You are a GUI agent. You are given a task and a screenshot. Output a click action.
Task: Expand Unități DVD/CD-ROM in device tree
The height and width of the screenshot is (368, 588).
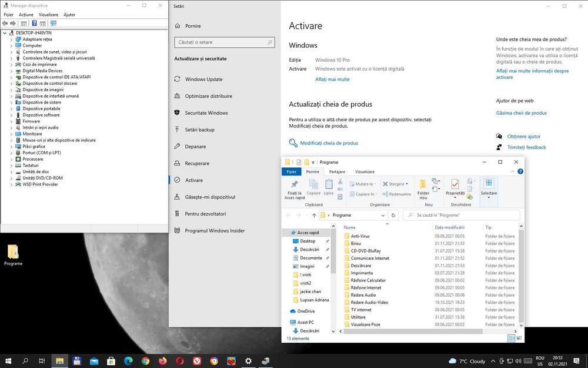(11, 178)
